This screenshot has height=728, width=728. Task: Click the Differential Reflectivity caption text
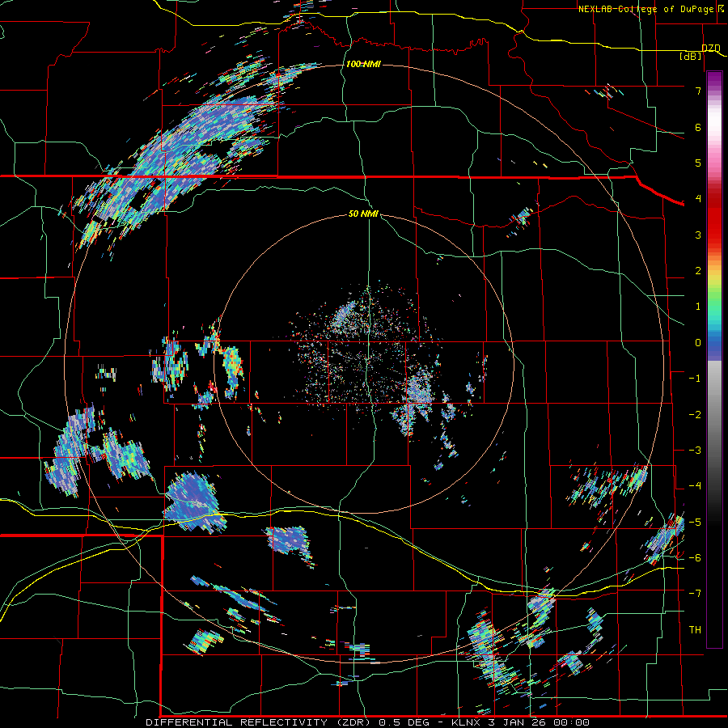point(259,722)
